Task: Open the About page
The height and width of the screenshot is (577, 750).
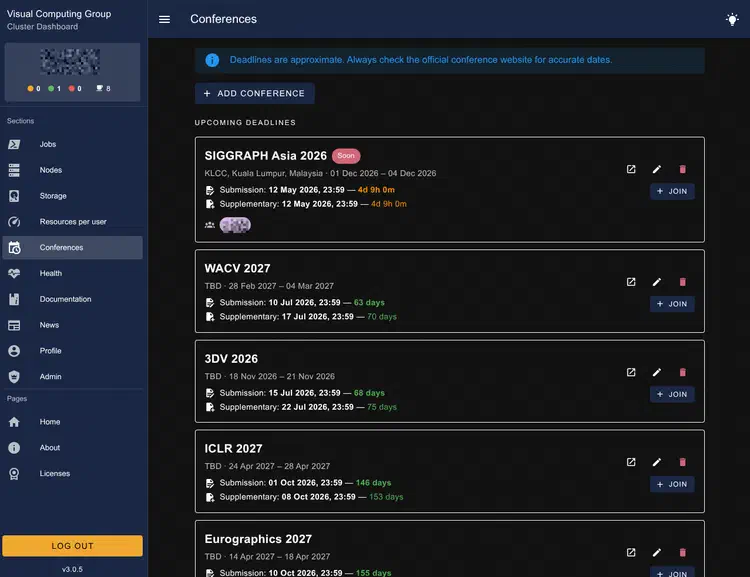Action: pyautogui.click(x=72, y=447)
